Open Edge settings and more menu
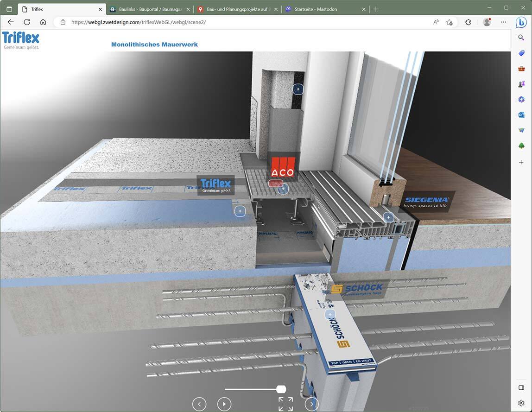This screenshot has height=412, width=532. 503,22
